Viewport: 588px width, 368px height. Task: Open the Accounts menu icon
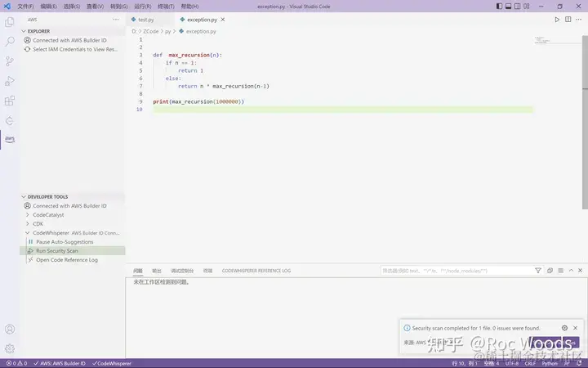(10, 329)
